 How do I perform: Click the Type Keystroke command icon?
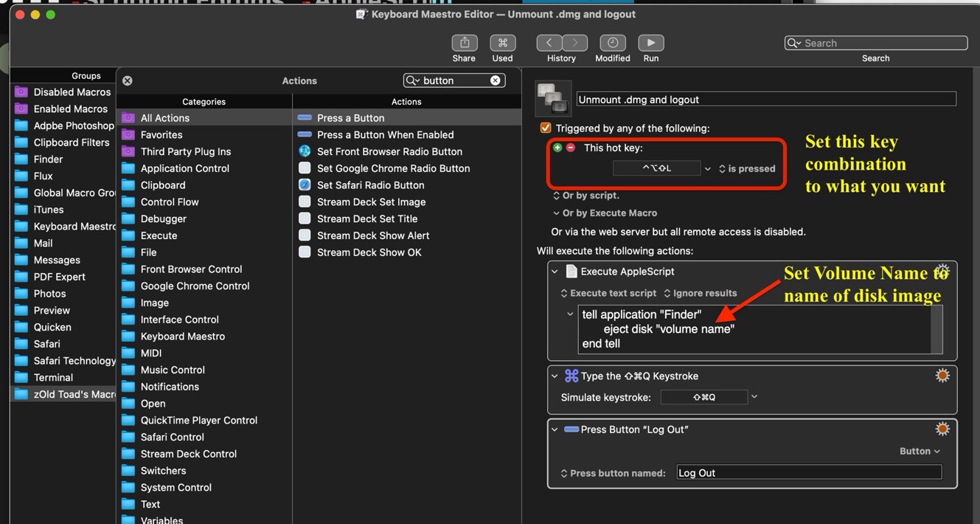571,376
